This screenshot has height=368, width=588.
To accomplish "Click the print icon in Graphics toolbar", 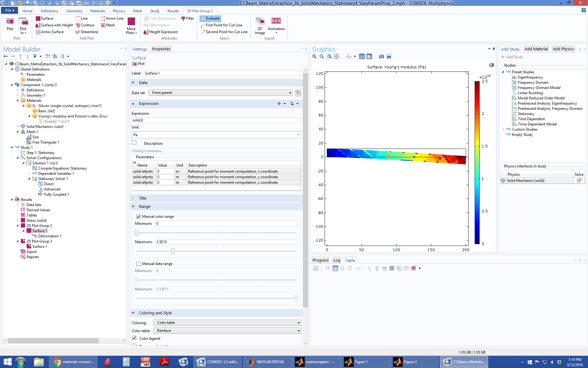I will click(389, 56).
